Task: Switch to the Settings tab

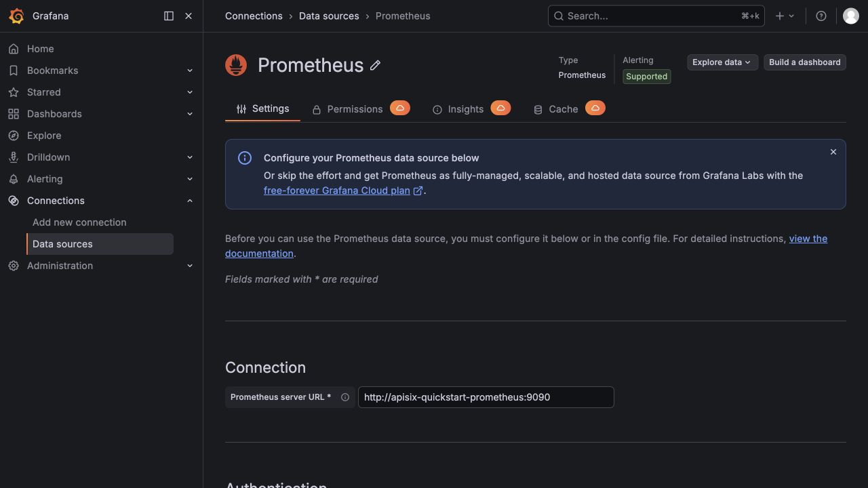Action: pos(262,108)
